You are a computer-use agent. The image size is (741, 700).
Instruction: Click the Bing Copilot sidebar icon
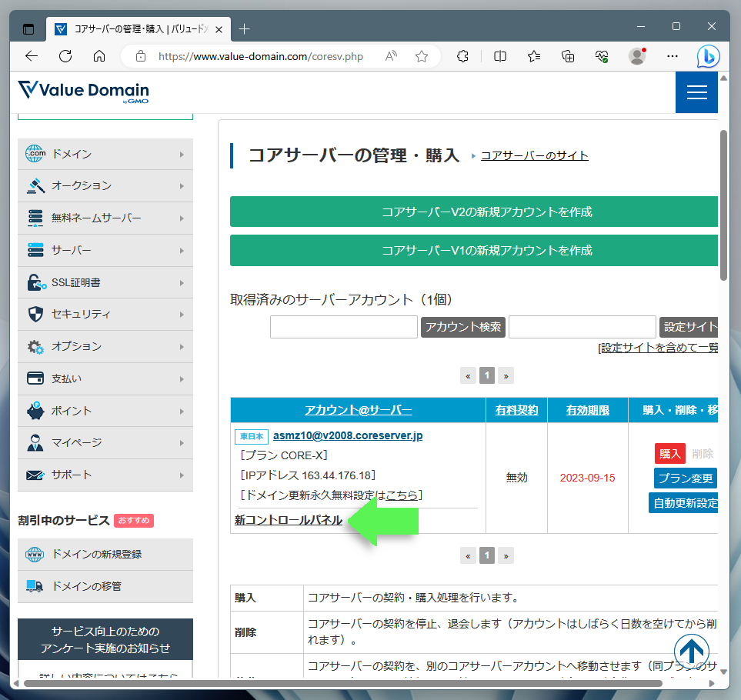tap(708, 56)
